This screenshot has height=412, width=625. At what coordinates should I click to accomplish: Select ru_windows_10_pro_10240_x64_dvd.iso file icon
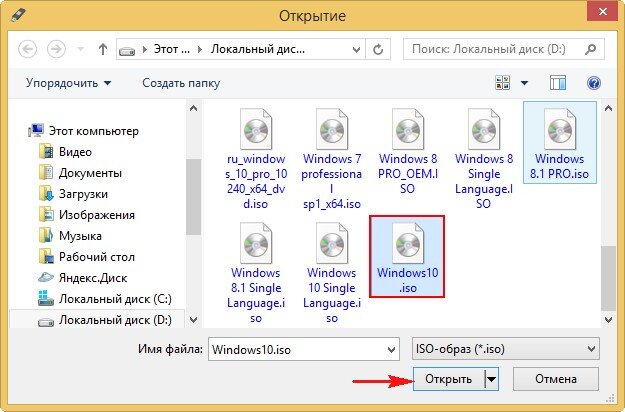tap(256, 129)
